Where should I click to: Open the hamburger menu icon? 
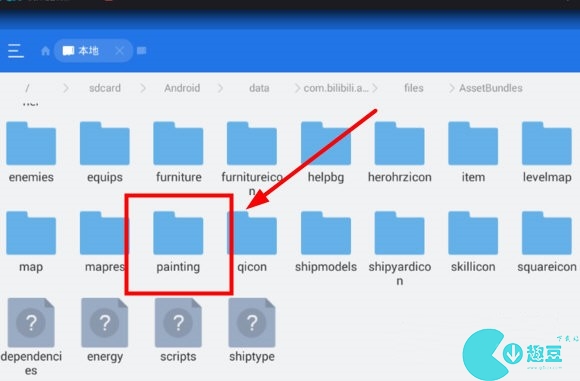(16, 51)
